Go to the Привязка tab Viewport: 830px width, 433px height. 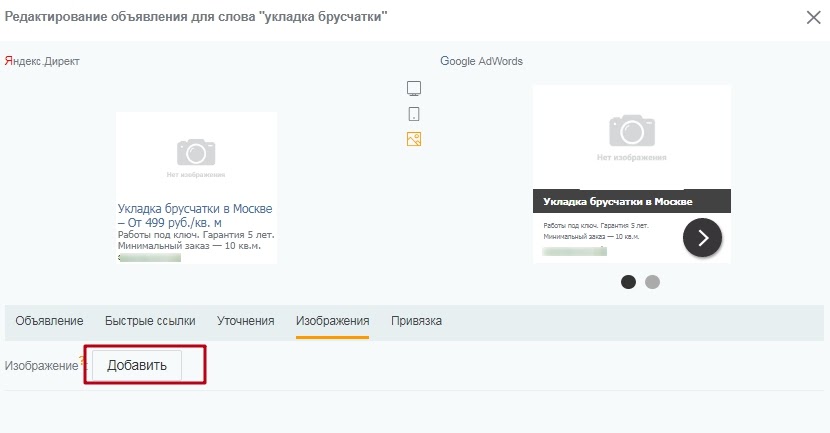point(416,321)
